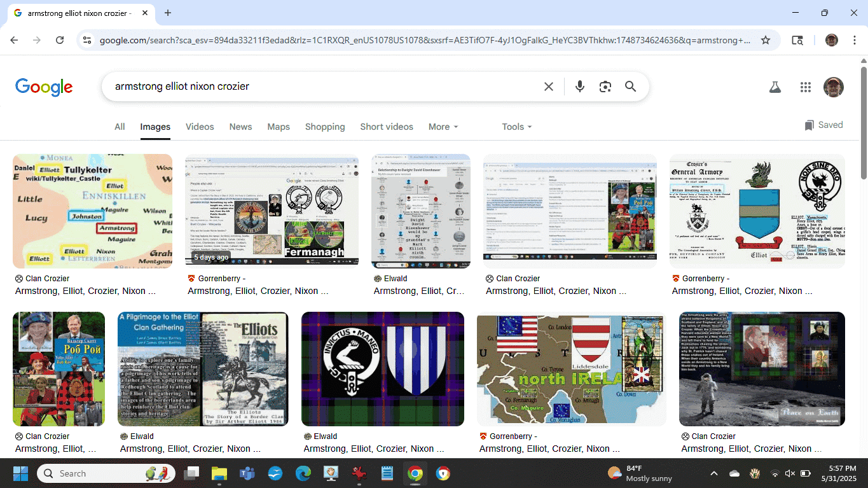Click the Chrome address bar URL

click(425, 40)
